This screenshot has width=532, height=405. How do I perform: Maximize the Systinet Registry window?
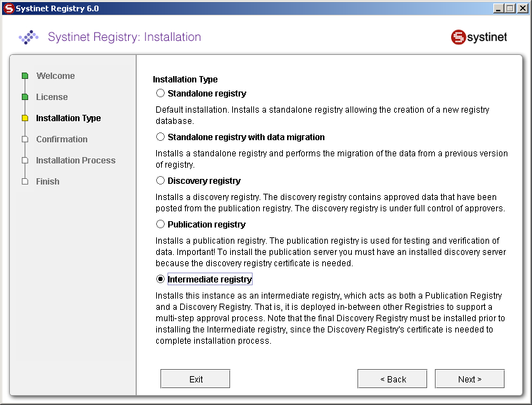(509, 8)
